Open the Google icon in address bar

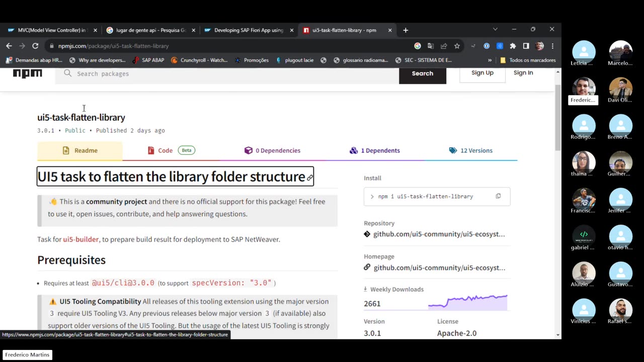418,46
